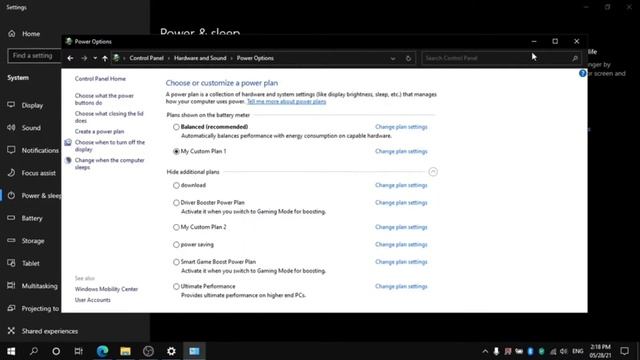The width and height of the screenshot is (640, 360).
Task: Click Create a power plan link
Action: 99,131
